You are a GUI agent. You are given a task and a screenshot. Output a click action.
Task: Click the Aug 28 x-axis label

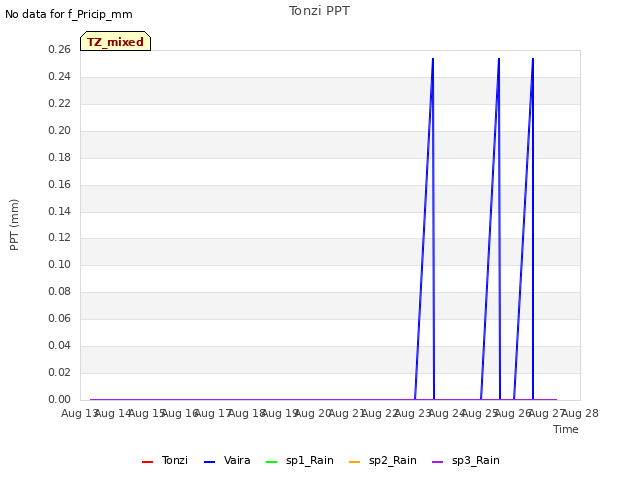(x=580, y=413)
